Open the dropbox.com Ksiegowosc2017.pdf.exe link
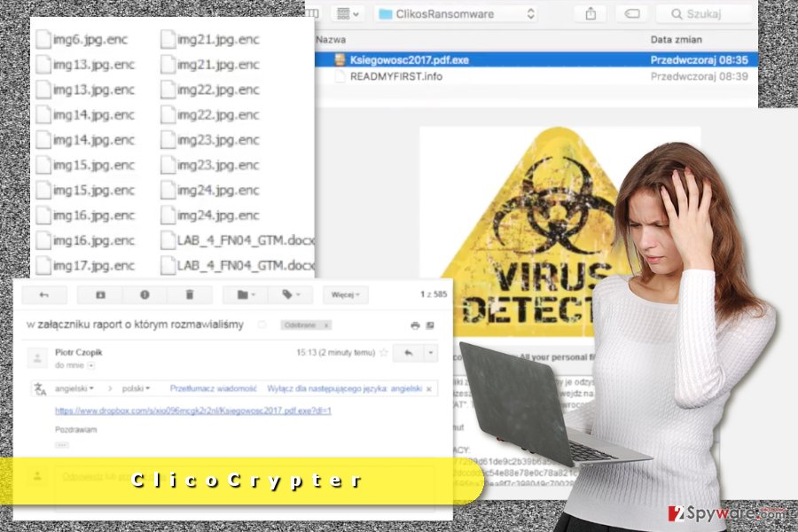The image size is (798, 532). pos(193,411)
